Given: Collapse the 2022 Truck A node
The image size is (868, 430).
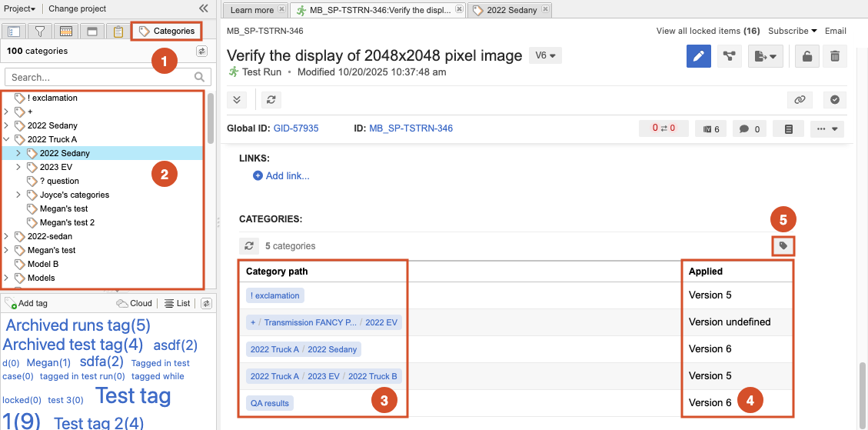Looking at the screenshot, I should click(x=6, y=139).
